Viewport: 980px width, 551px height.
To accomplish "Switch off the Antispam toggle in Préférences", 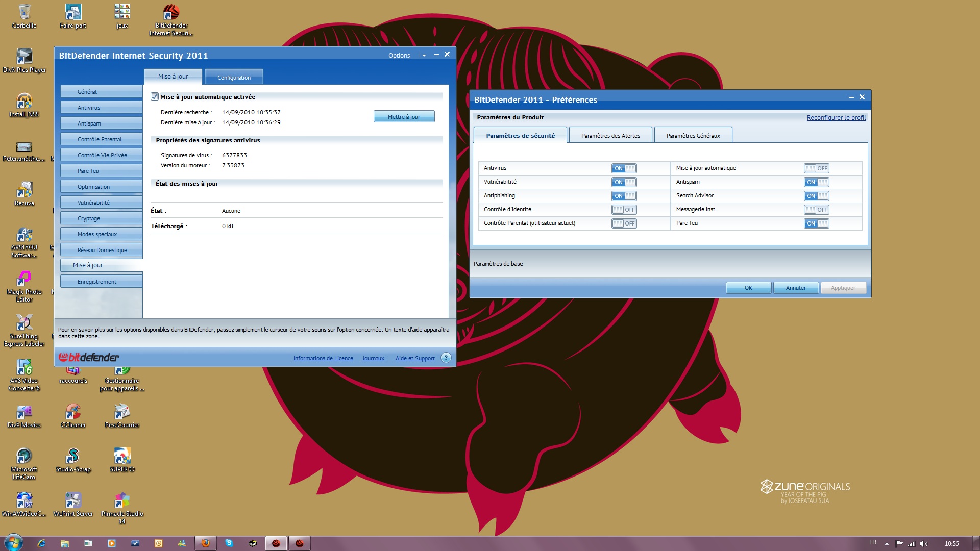I will (x=817, y=182).
